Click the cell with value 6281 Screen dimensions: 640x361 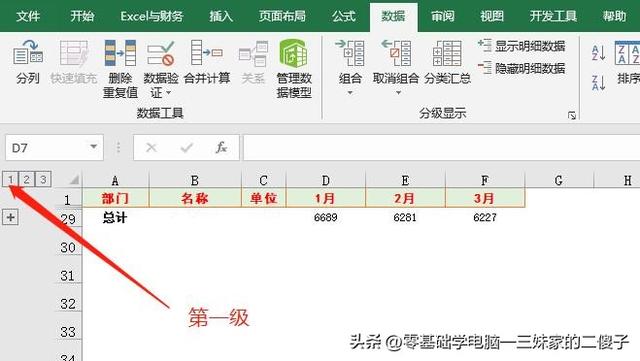[405, 218]
